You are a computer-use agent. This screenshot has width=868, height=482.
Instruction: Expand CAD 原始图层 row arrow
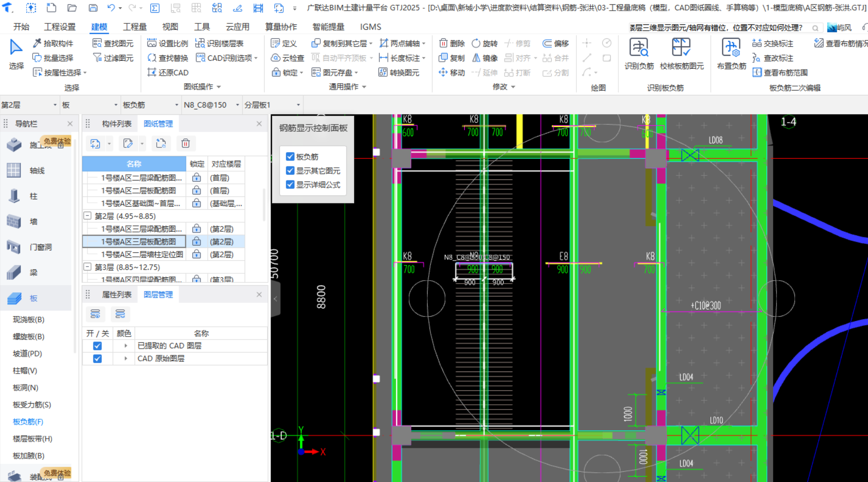point(126,358)
